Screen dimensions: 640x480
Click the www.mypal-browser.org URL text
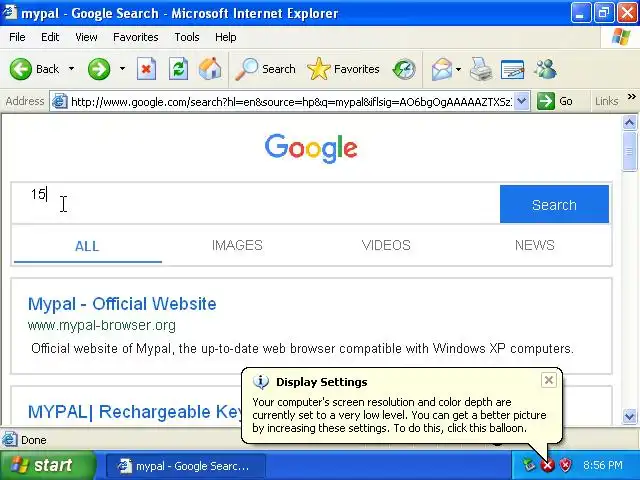coord(102,326)
